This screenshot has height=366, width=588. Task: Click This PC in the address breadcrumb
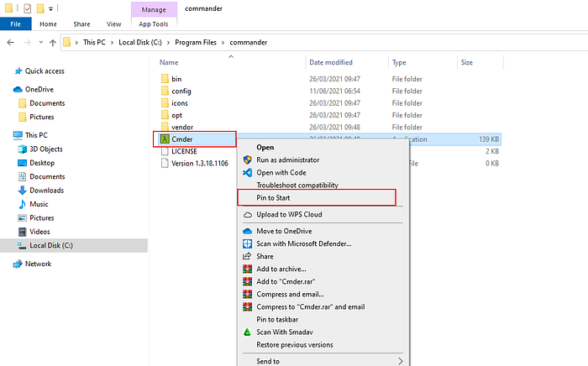94,42
